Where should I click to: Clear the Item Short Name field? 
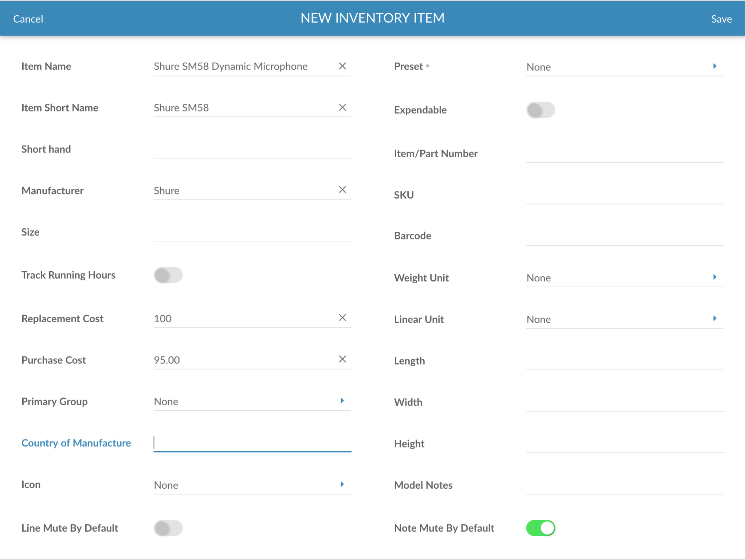[x=342, y=107]
